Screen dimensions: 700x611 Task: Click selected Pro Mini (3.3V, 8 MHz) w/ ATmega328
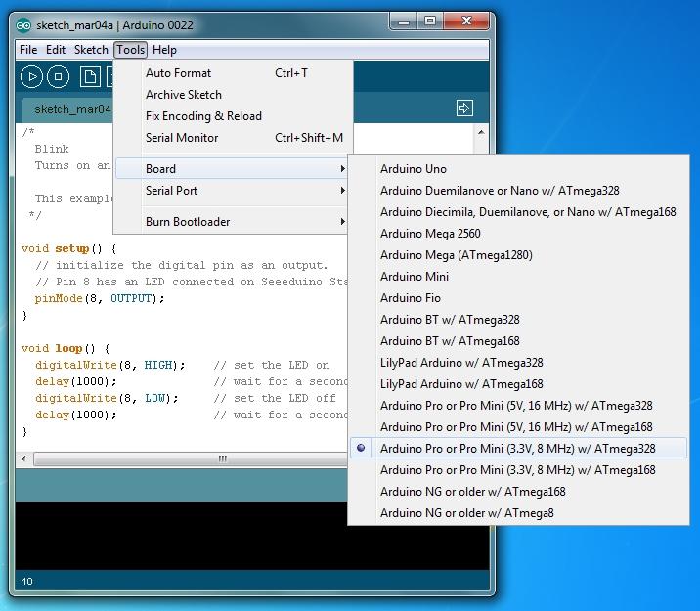click(x=518, y=448)
